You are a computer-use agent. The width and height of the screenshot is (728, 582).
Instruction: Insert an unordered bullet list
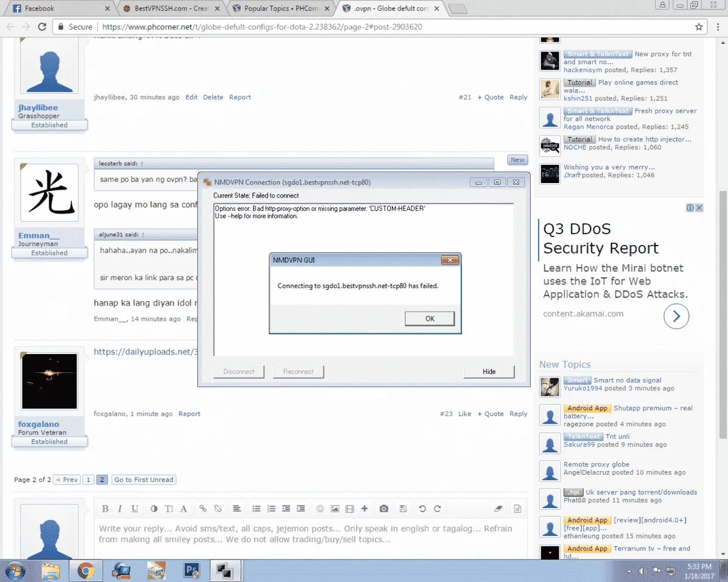[x=257, y=509]
